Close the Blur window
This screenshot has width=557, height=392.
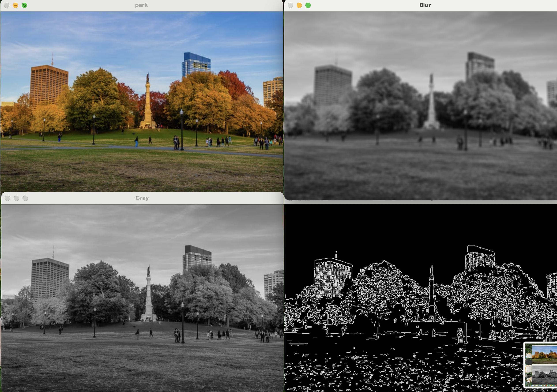(x=290, y=5)
